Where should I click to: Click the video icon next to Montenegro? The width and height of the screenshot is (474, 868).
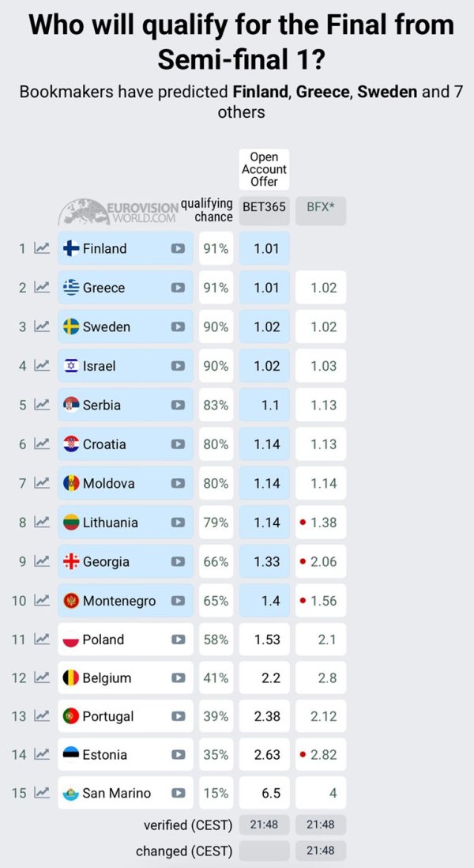(x=178, y=601)
